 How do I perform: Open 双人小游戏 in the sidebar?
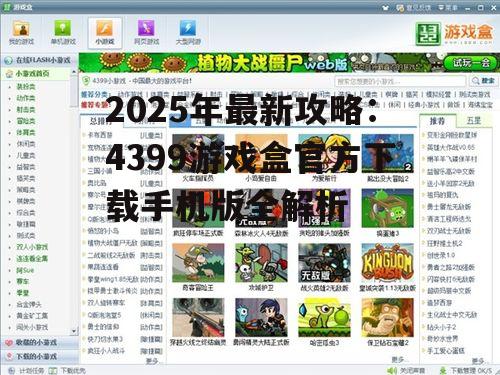32,247
